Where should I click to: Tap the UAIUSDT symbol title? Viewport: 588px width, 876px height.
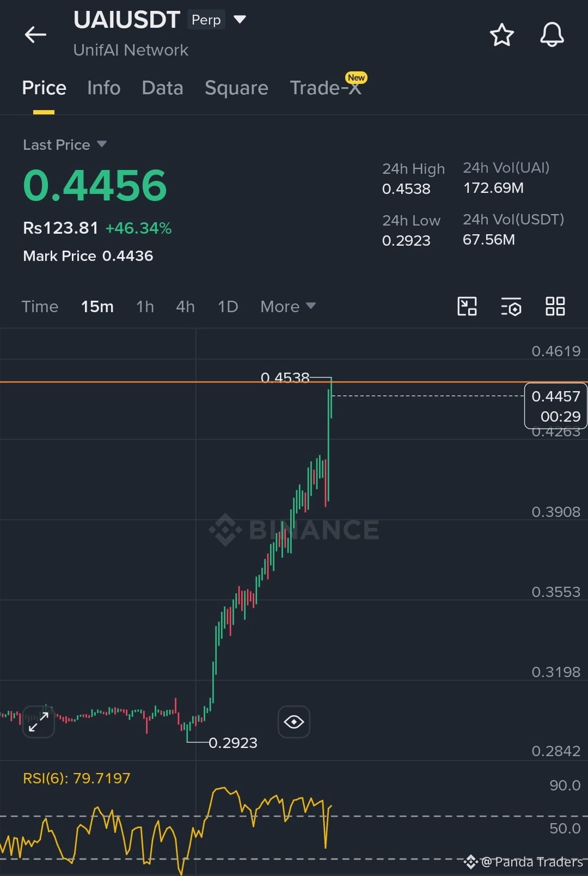coord(127,20)
